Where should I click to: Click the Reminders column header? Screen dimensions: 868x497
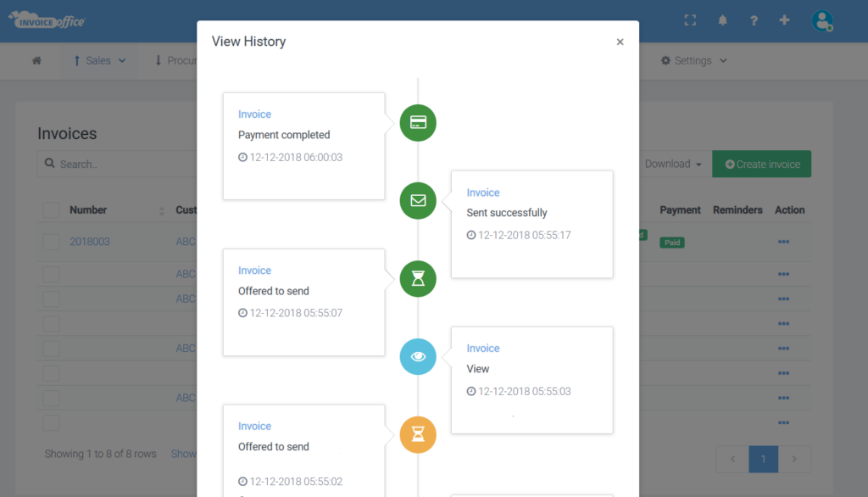(x=737, y=210)
